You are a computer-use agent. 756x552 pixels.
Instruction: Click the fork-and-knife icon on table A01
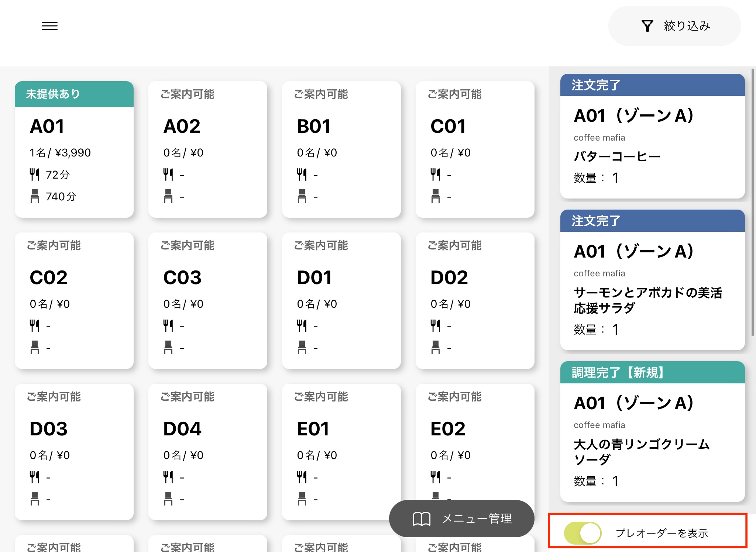point(34,175)
